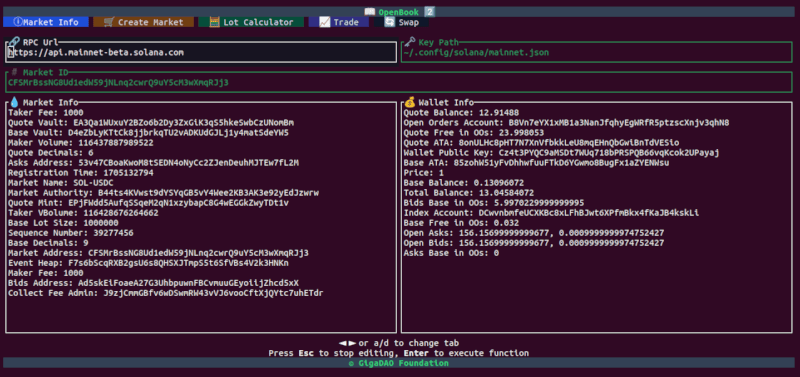This screenshot has height=377, width=800.
Task: Open the Create Market tab
Action: 143,22
